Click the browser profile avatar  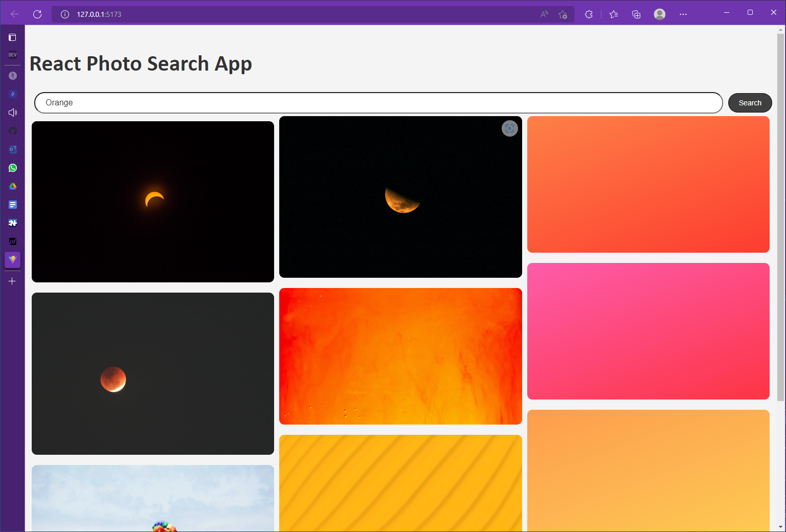click(x=659, y=14)
